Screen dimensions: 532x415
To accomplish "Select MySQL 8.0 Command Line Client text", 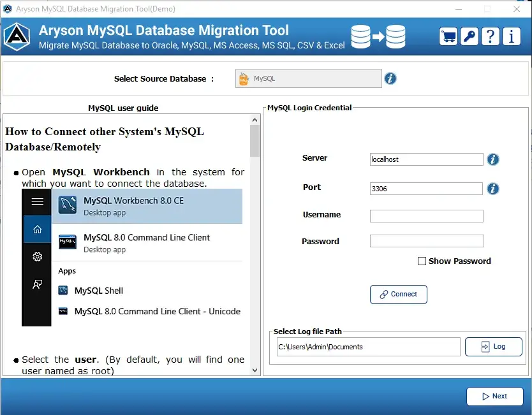I will (x=147, y=238).
